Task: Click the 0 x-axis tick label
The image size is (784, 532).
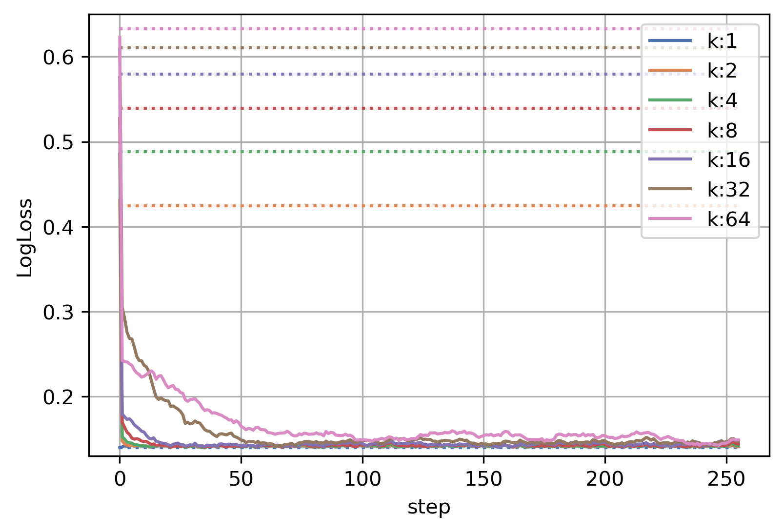Action: pos(120,479)
